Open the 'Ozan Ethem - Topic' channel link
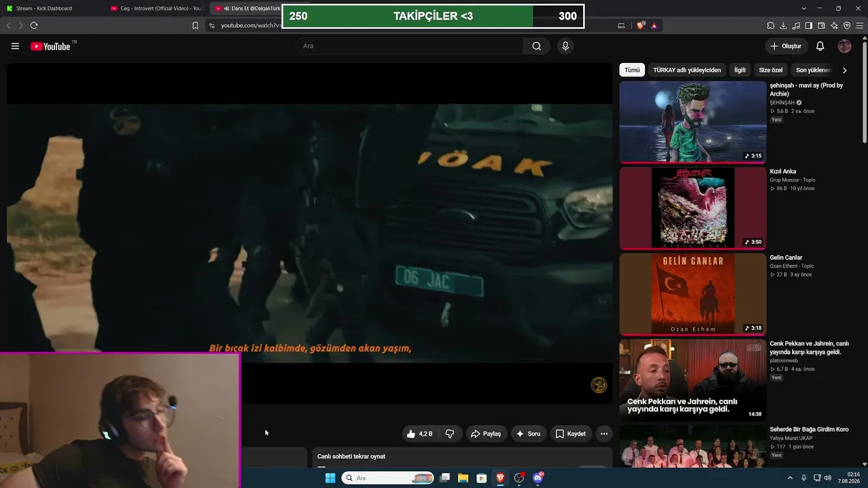Viewport: 868px width, 488px height. tap(791, 266)
